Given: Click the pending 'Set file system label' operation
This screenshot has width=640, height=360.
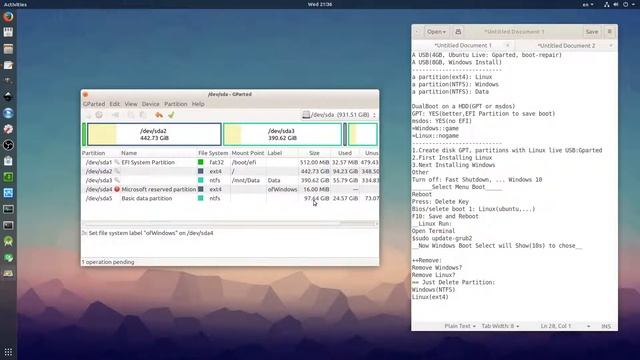Looking at the screenshot, I should pyautogui.click(x=151, y=233).
